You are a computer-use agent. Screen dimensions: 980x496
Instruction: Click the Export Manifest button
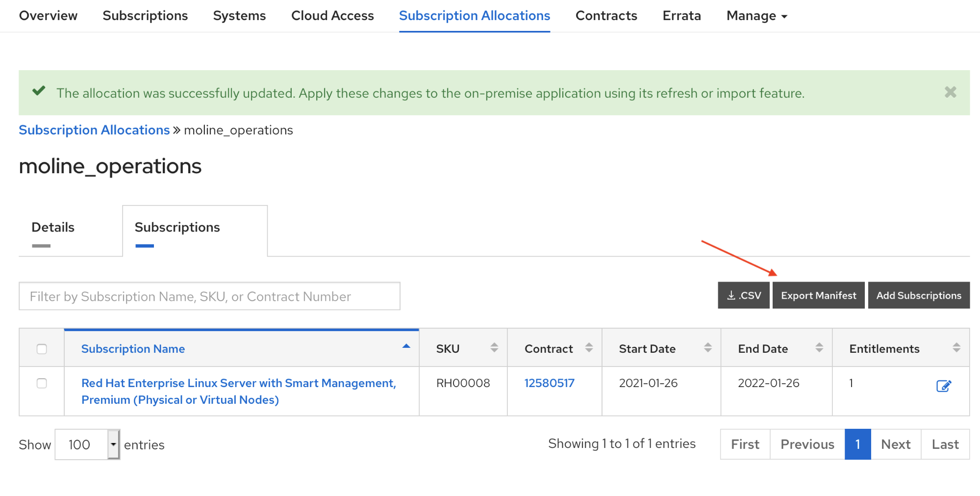tap(818, 295)
